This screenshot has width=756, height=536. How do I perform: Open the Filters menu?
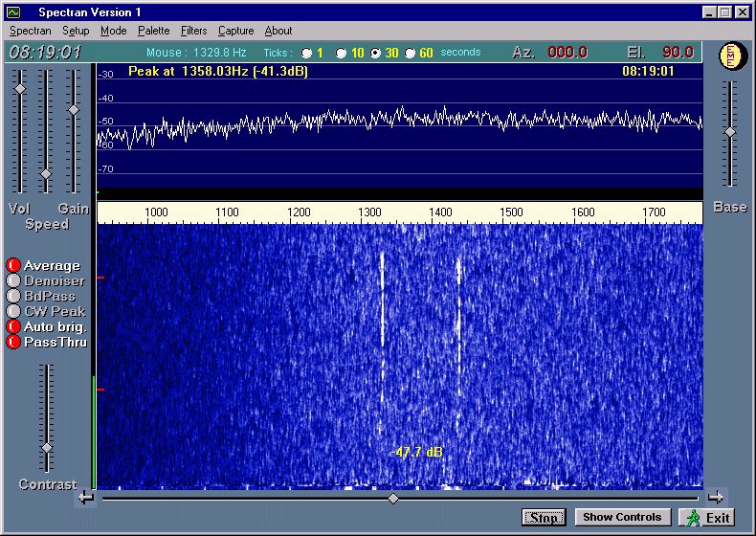(193, 31)
